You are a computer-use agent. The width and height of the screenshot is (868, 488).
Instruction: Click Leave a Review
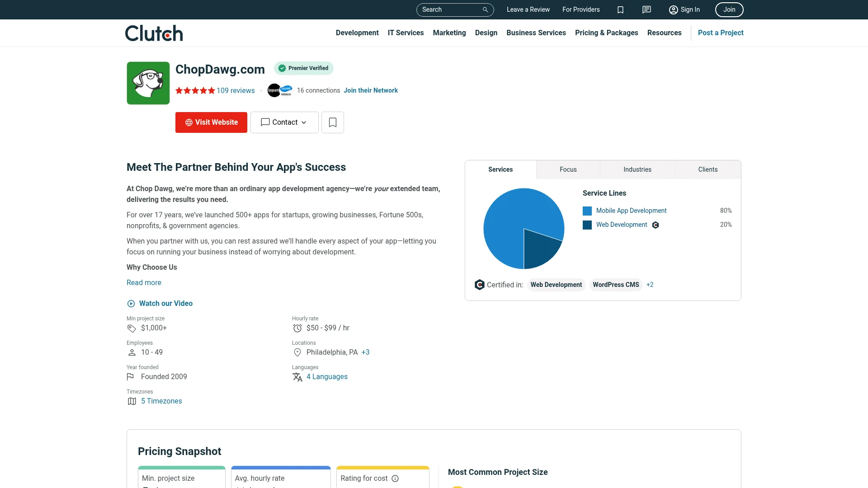coord(528,9)
